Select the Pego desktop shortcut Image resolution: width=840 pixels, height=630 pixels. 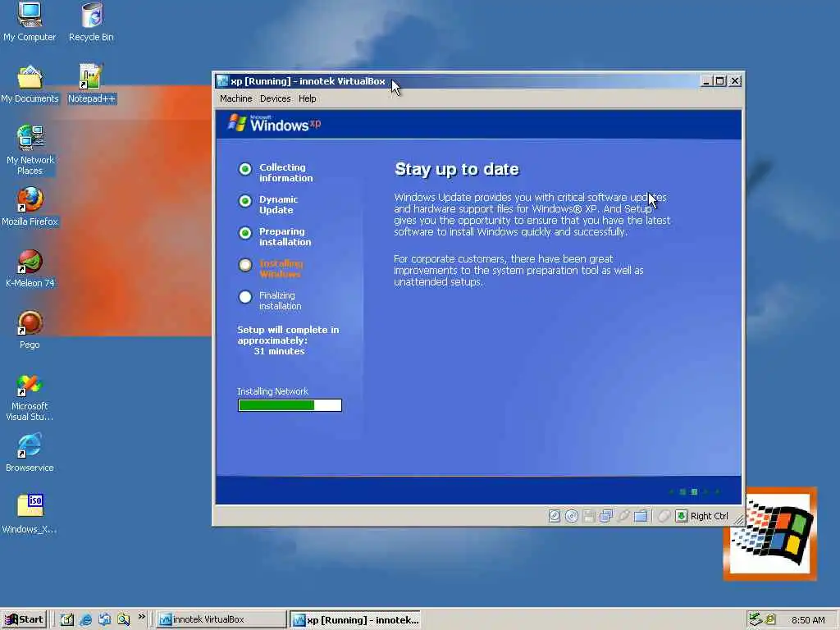click(30, 330)
